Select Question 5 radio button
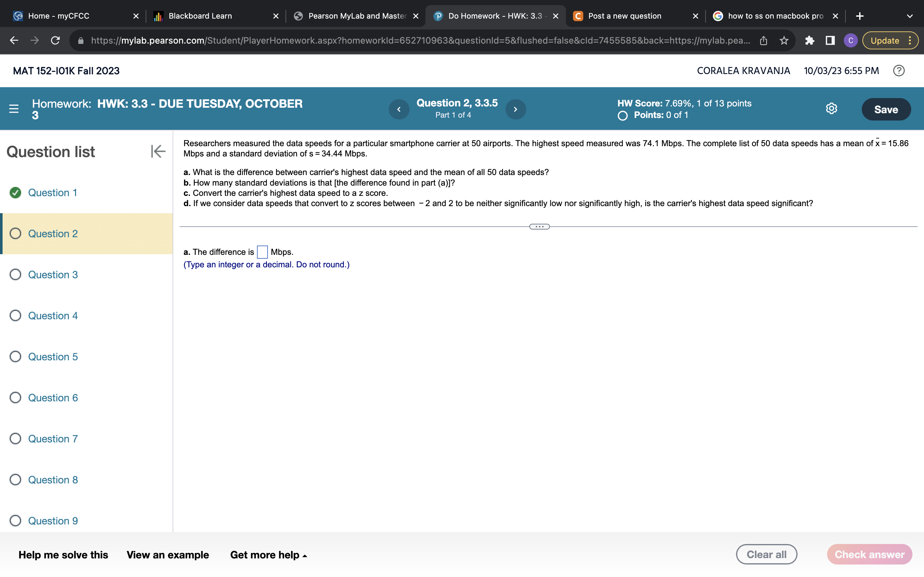 [15, 356]
